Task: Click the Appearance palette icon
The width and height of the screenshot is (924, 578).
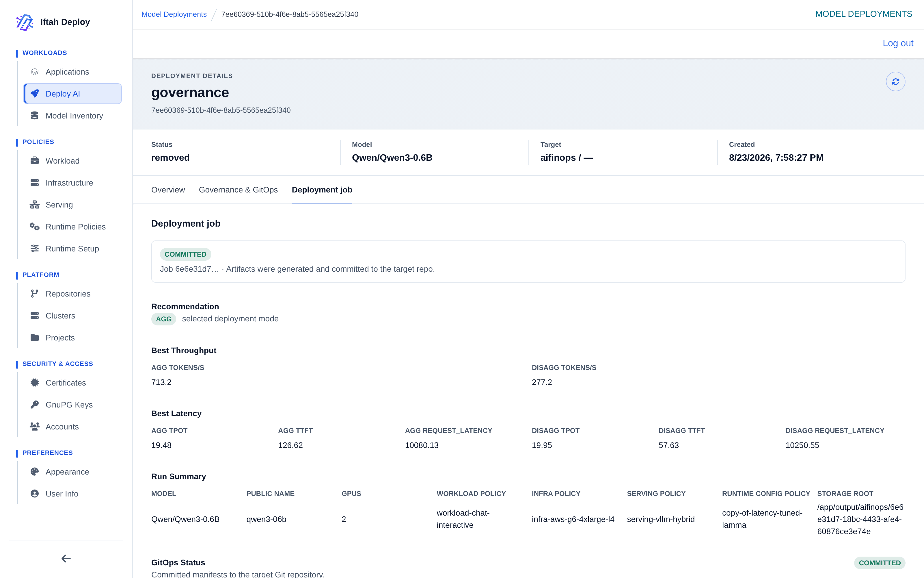Action: (x=35, y=472)
